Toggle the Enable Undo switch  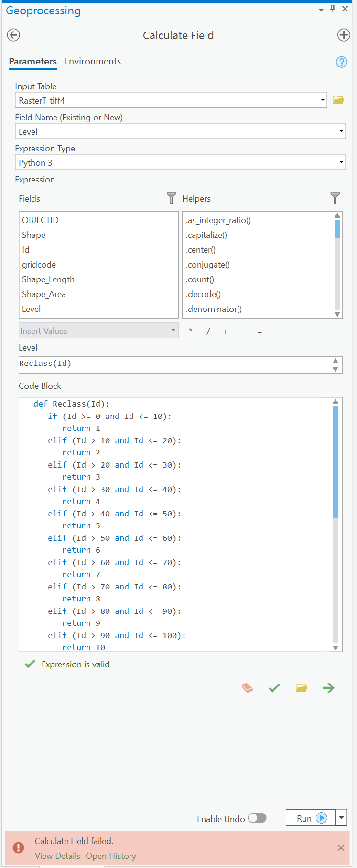(257, 818)
